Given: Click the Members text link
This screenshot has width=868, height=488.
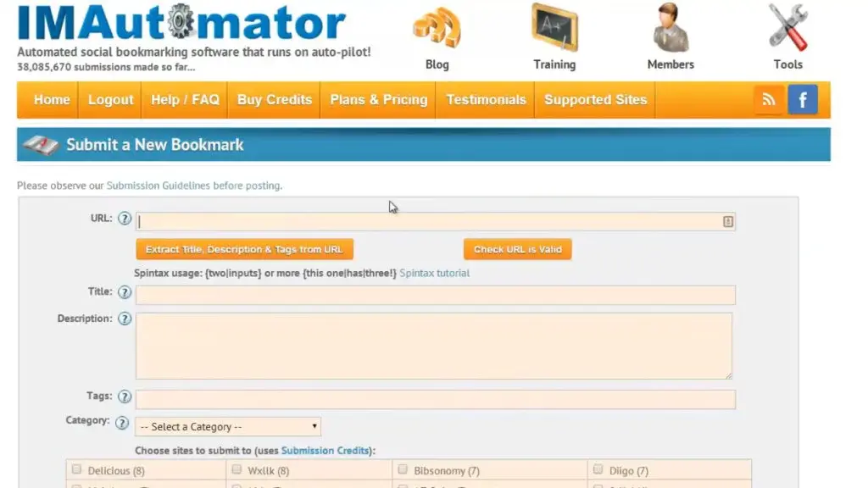Looking at the screenshot, I should [670, 64].
